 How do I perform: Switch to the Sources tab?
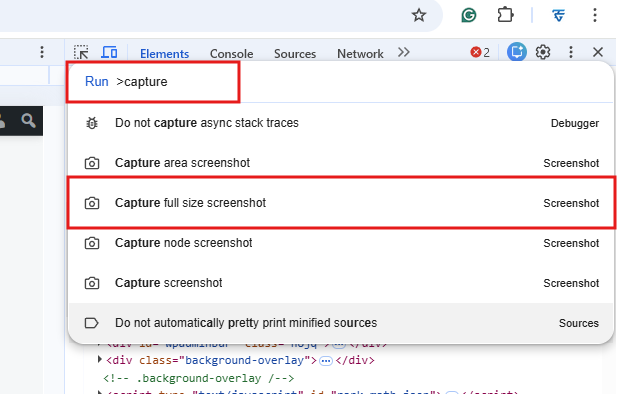pyautogui.click(x=295, y=54)
